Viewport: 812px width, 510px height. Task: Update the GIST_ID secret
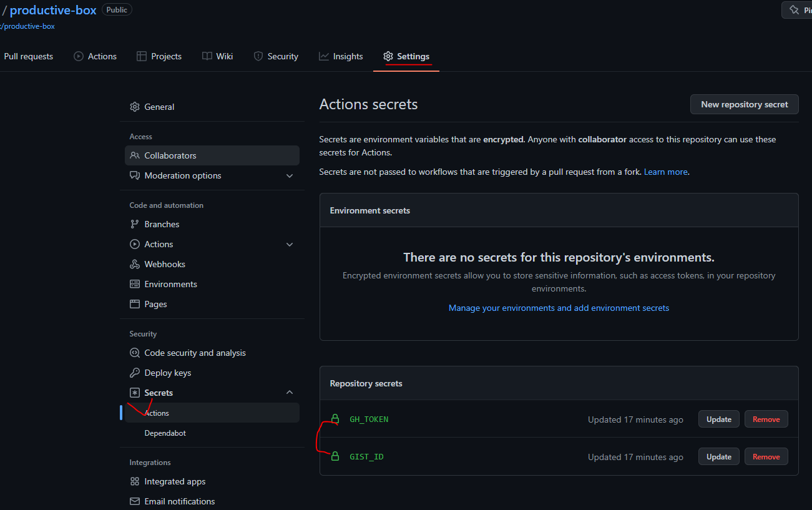pyautogui.click(x=719, y=456)
